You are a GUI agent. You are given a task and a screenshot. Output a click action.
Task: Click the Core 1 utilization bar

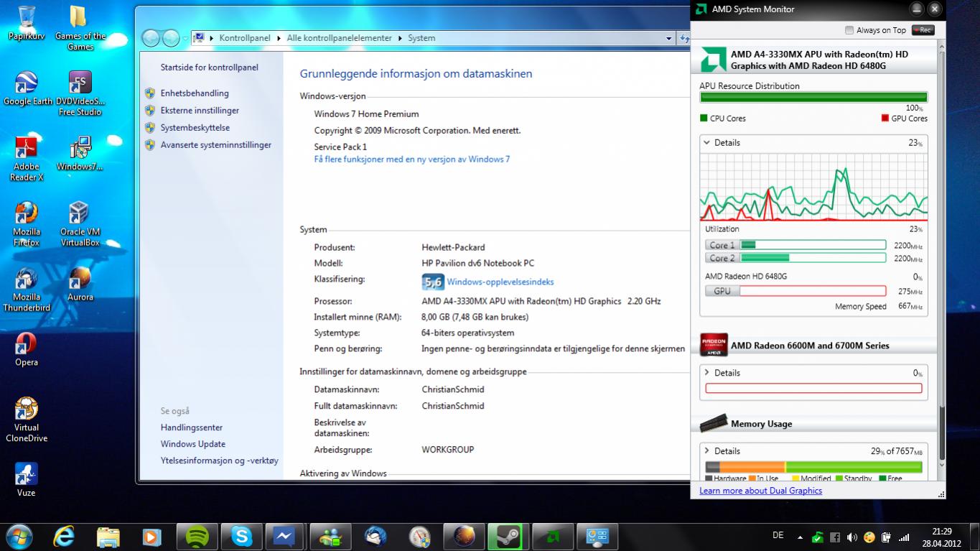[x=813, y=245]
